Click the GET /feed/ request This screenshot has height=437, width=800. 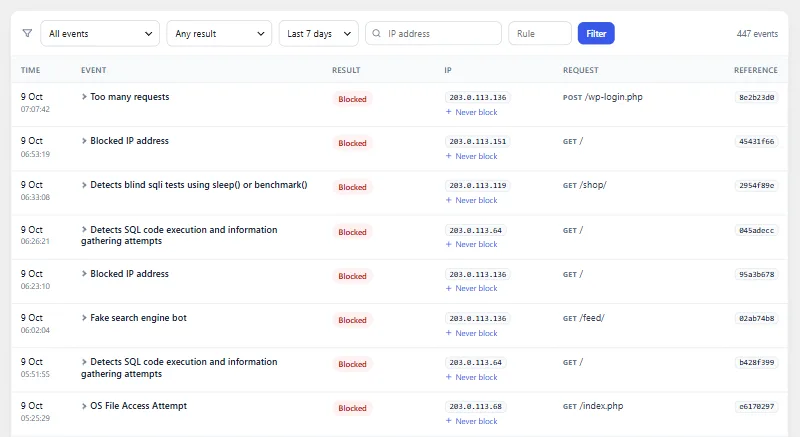click(x=584, y=318)
